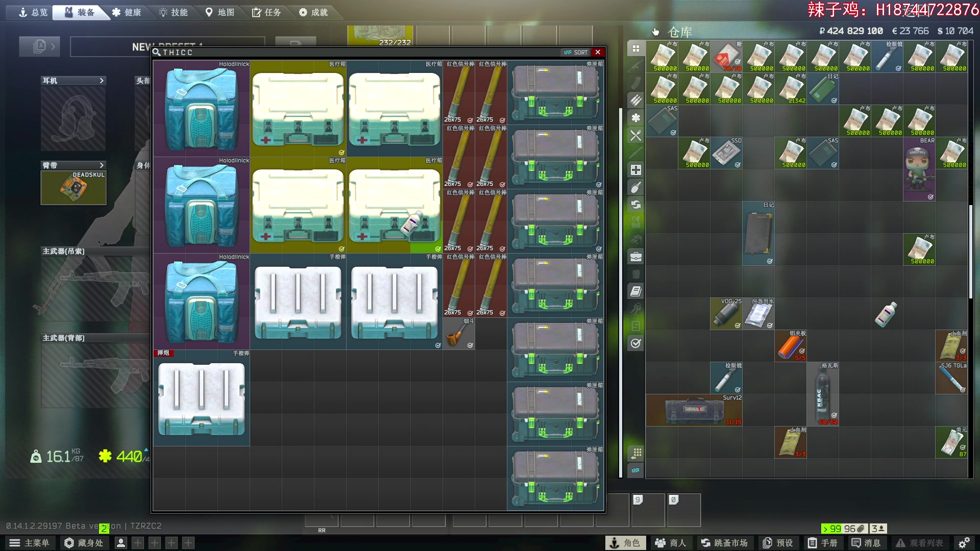980x551 pixels.
Task: Filter stash by keys icon
Action: 635,309
